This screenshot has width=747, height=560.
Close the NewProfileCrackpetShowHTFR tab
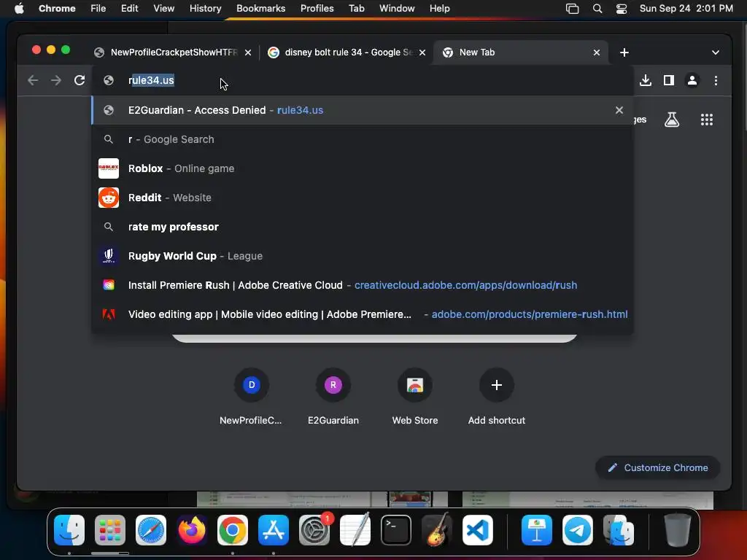[248, 52]
